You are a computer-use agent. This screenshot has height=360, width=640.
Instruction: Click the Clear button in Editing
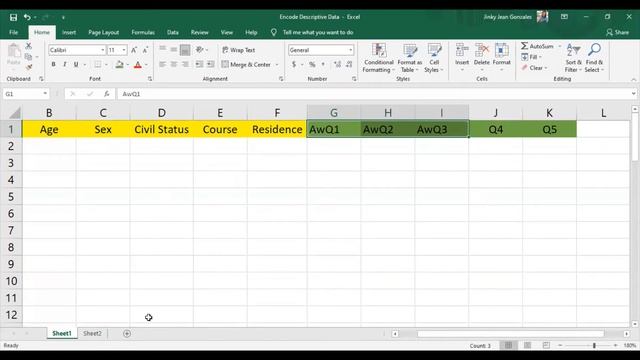coord(534,68)
